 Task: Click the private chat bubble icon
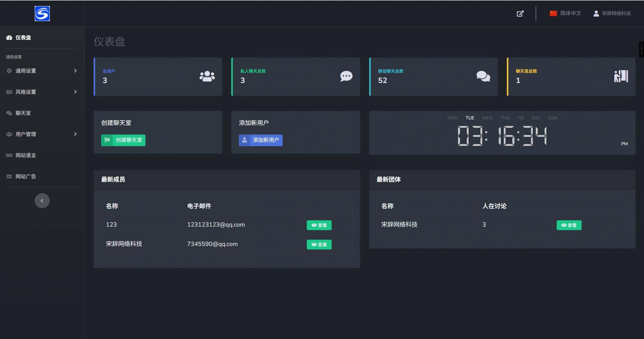(x=346, y=76)
